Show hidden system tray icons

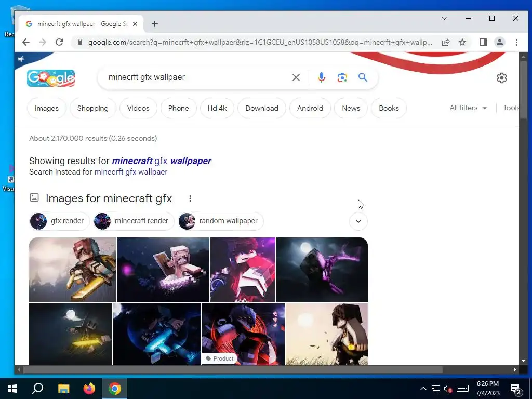pyautogui.click(x=423, y=389)
